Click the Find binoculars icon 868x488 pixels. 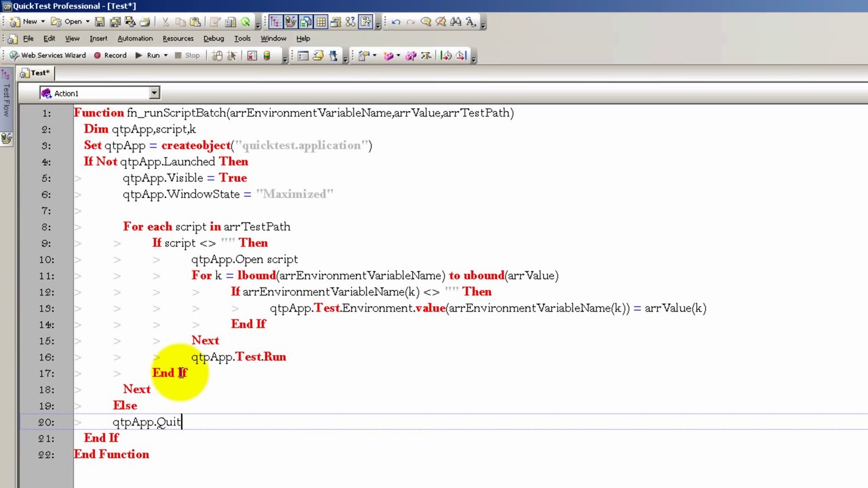click(x=456, y=22)
